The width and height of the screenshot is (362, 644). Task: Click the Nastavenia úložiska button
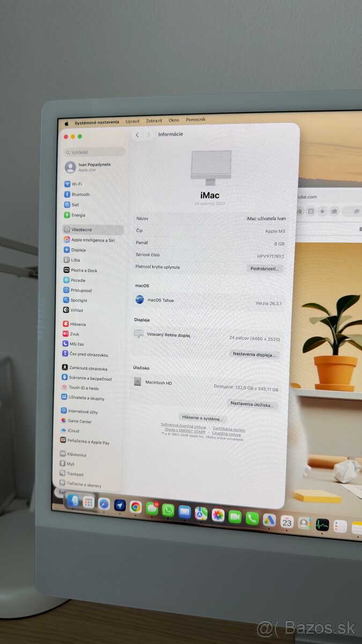(x=252, y=404)
